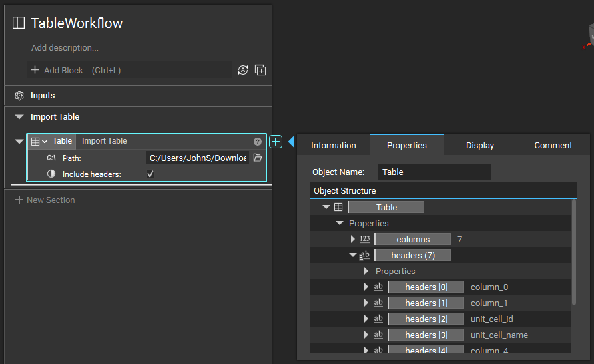The image size is (594, 364).
Task: Click Add Block... (Ctrl+L) field
Action: tap(129, 70)
